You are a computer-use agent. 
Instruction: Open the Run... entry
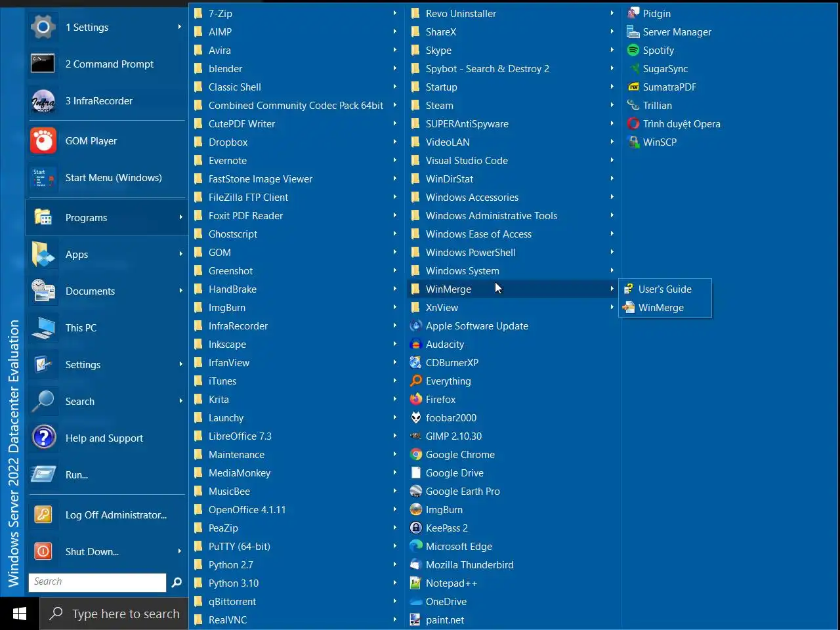[106, 474]
